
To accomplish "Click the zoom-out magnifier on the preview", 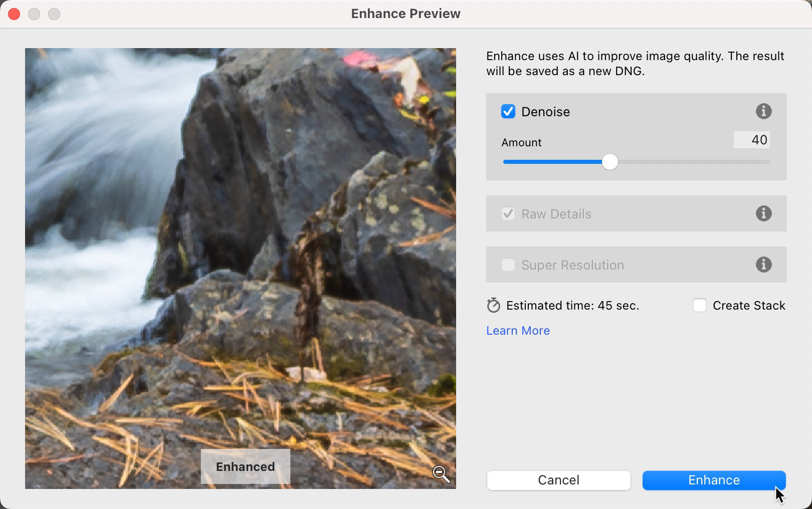I will [x=441, y=473].
